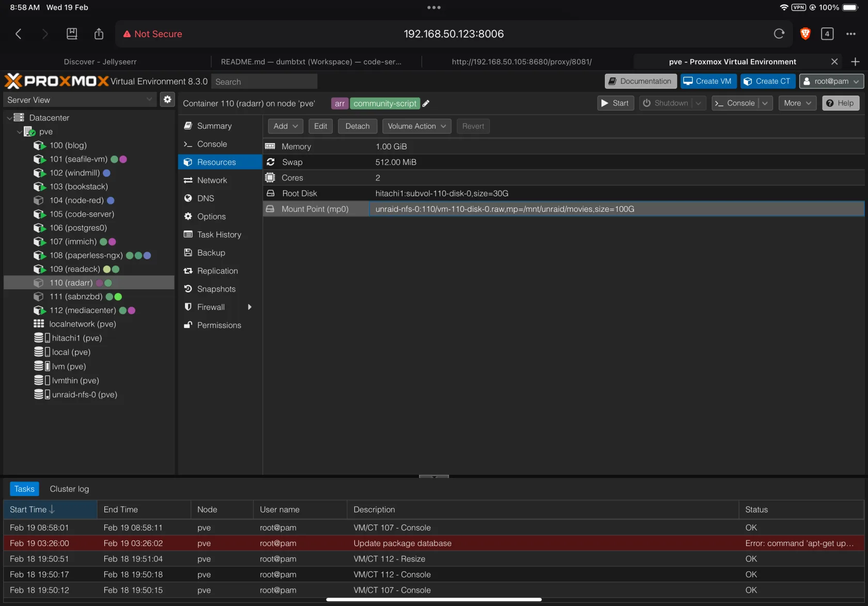The width and height of the screenshot is (868, 606).
Task: Click the Server View settings gear icon
Action: click(167, 100)
